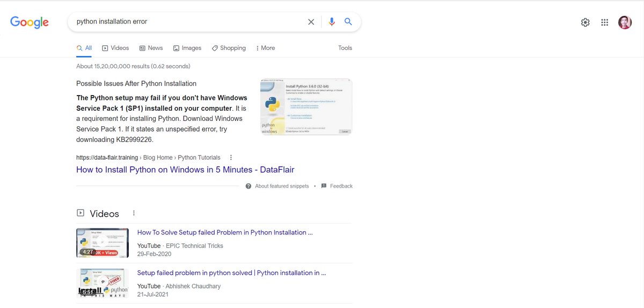This screenshot has width=644, height=308.
Task: Click the Possible Issues After Python Installation heading
Action: click(136, 84)
